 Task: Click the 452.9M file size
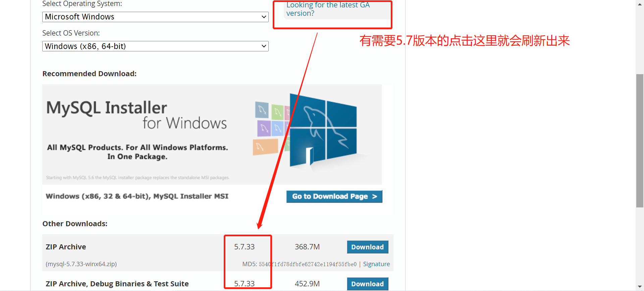pos(307,284)
